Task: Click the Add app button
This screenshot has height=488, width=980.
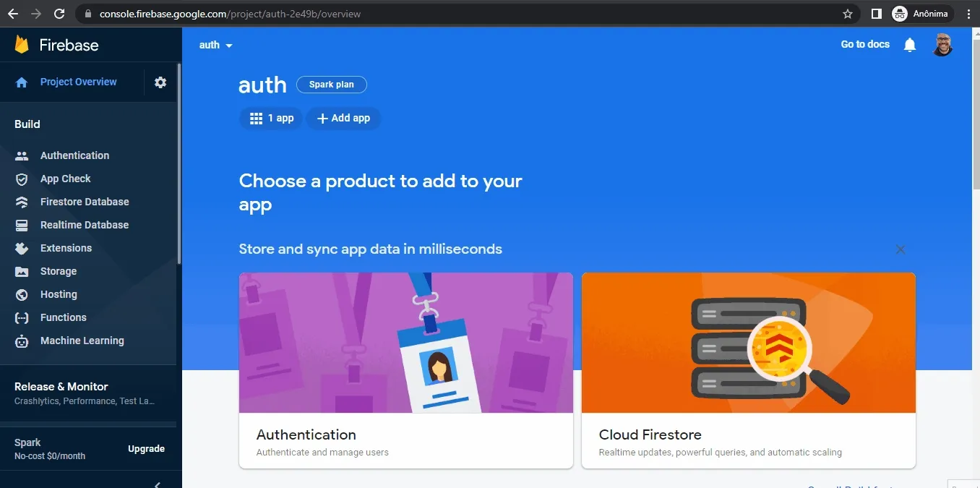Action: tap(343, 119)
